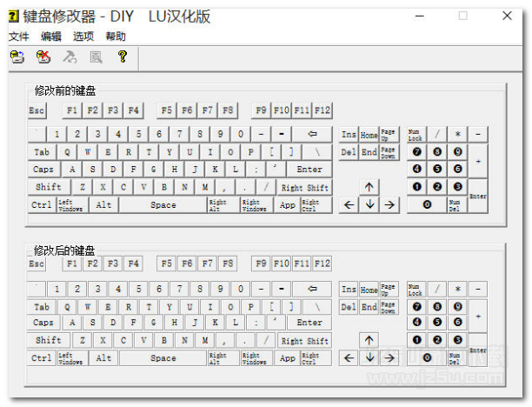The image size is (532, 407).
Task: Click Right Windows key in 修改后的键盘
Action: pyautogui.click(x=256, y=358)
